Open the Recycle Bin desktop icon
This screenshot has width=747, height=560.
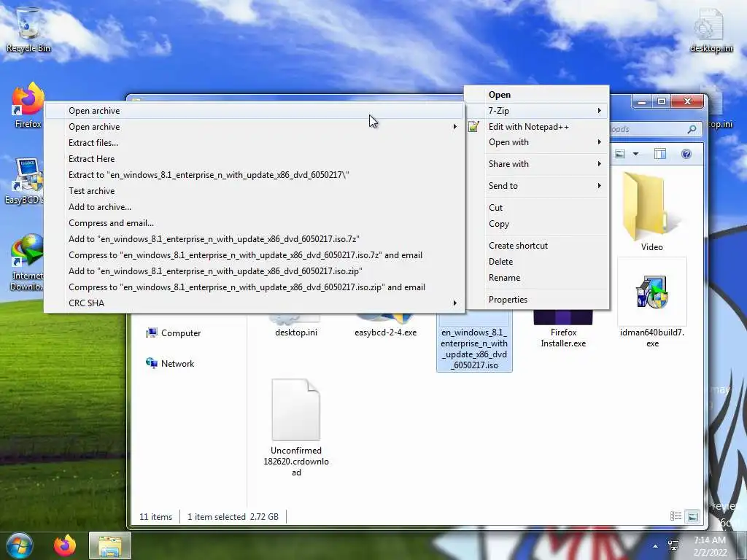tap(28, 28)
